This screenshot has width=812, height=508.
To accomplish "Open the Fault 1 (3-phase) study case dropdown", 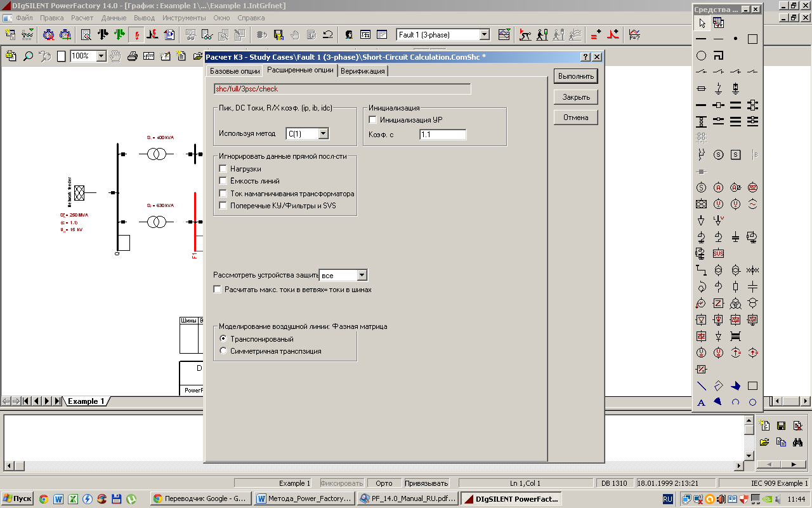I will tap(484, 35).
